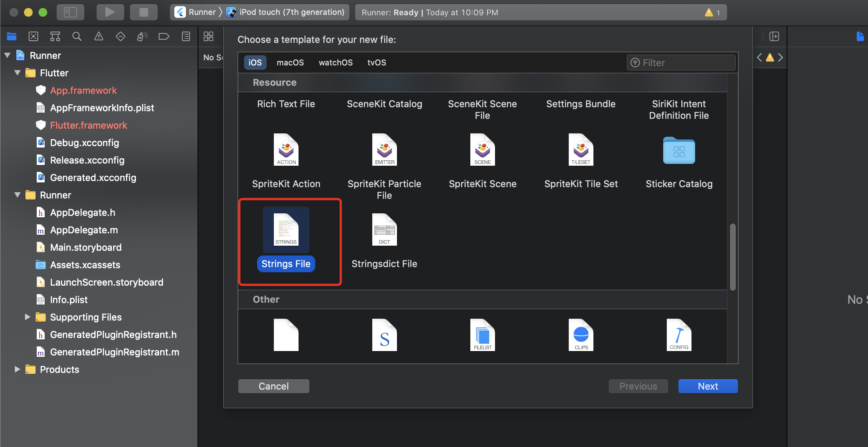Choose the SceneKit Catalog template
Viewport: 868px width, 447px height.
tap(385, 104)
